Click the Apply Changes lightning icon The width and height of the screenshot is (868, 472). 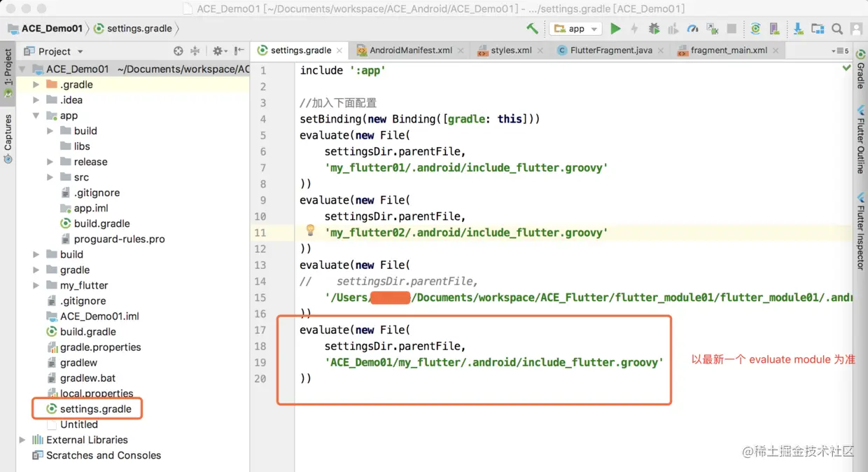pos(634,29)
